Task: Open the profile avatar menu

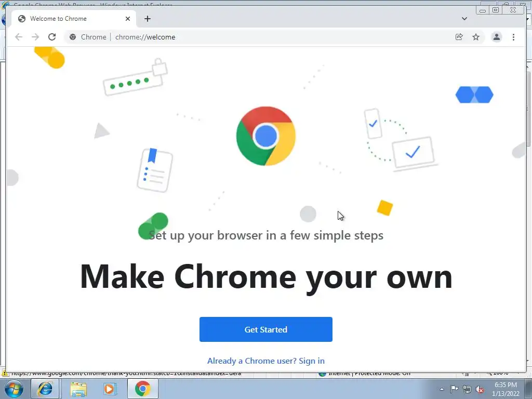Action: (496, 37)
